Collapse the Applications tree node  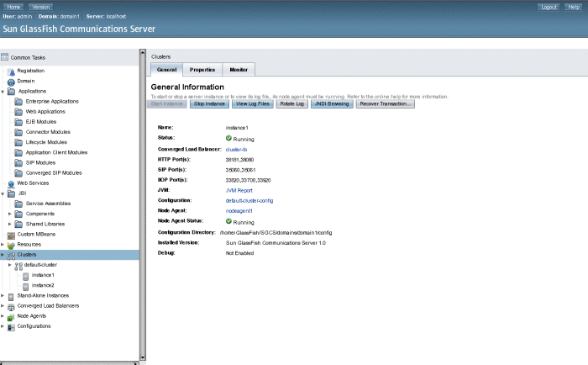3,91
